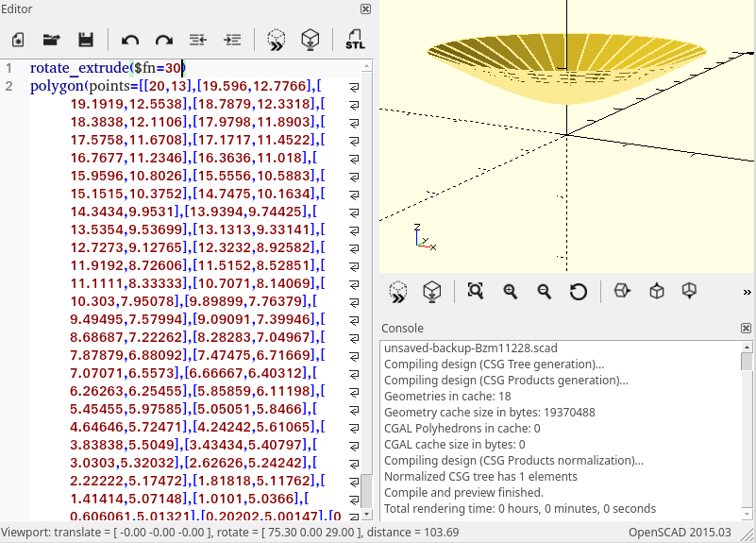The image size is (756, 543).
Task: Click the Preview icon below the 3D viewport
Action: 397,292
